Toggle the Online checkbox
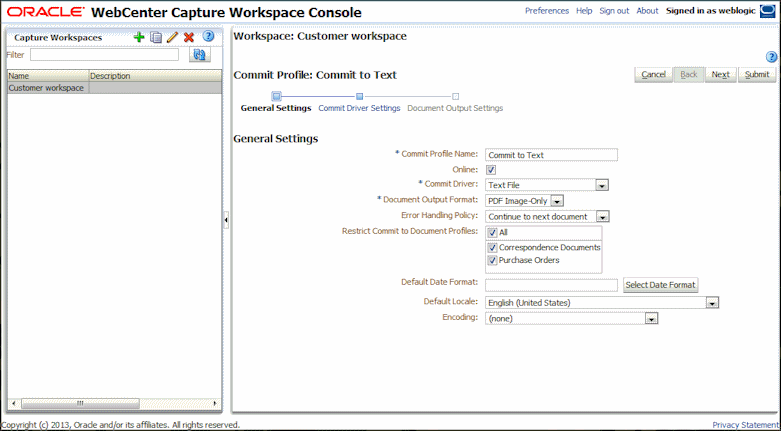Screen dimensions: 781x431 491,170
